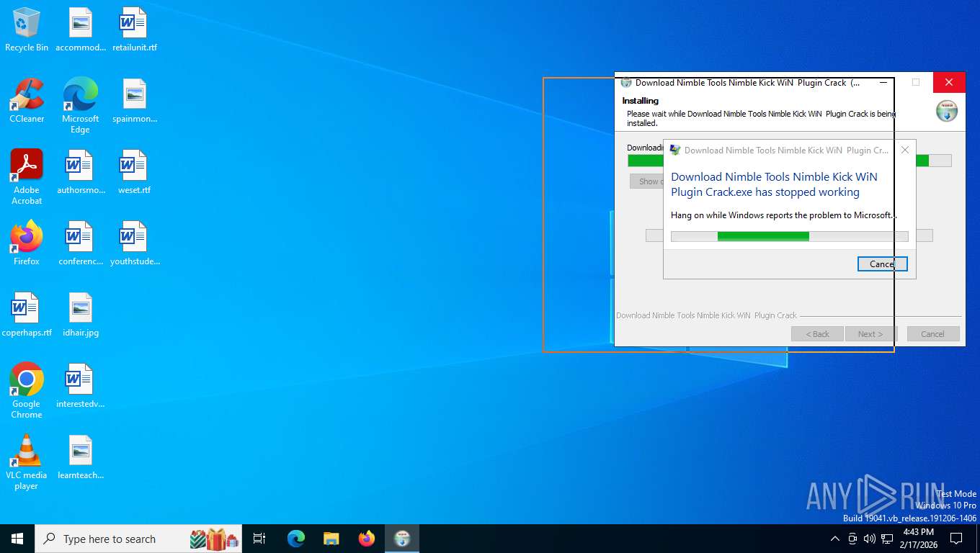The height and width of the screenshot is (553, 980).
Task: Select the coperhaps.rtf document icon
Action: 27,315
